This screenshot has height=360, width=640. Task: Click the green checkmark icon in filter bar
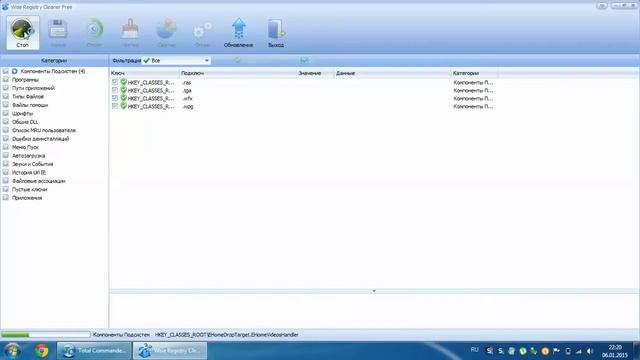click(x=238, y=60)
